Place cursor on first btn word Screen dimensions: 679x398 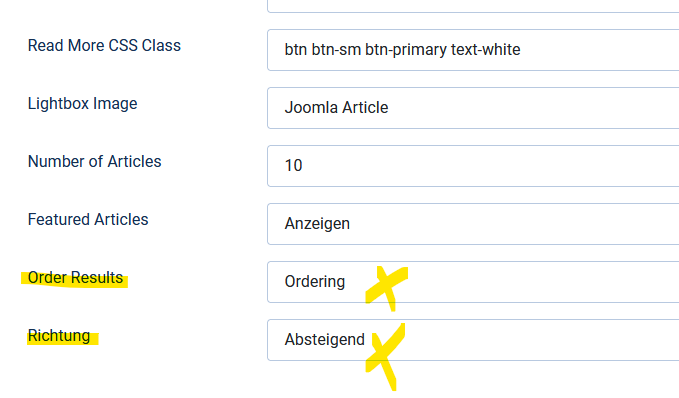tap(296, 50)
